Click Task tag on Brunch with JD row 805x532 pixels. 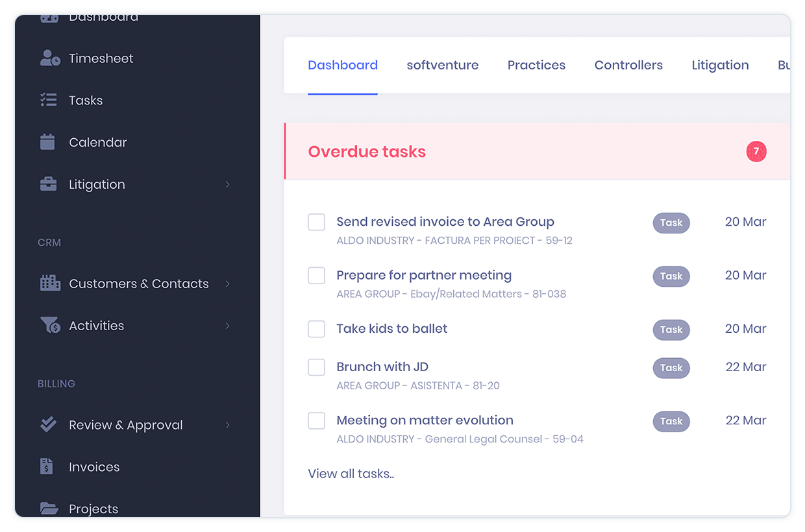pos(671,368)
